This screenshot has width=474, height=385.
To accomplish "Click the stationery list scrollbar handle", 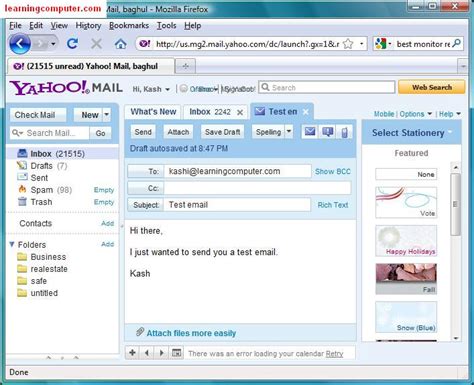I will click(455, 204).
